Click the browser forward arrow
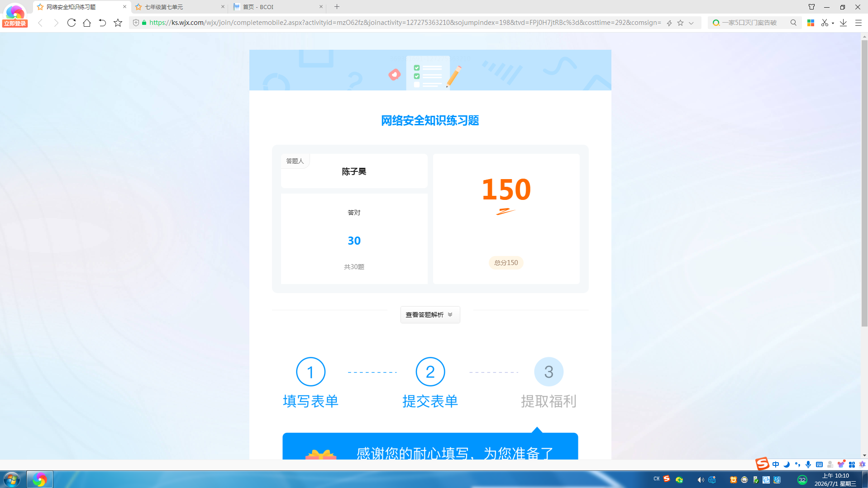Image resolution: width=868 pixels, height=488 pixels. tap(56, 23)
